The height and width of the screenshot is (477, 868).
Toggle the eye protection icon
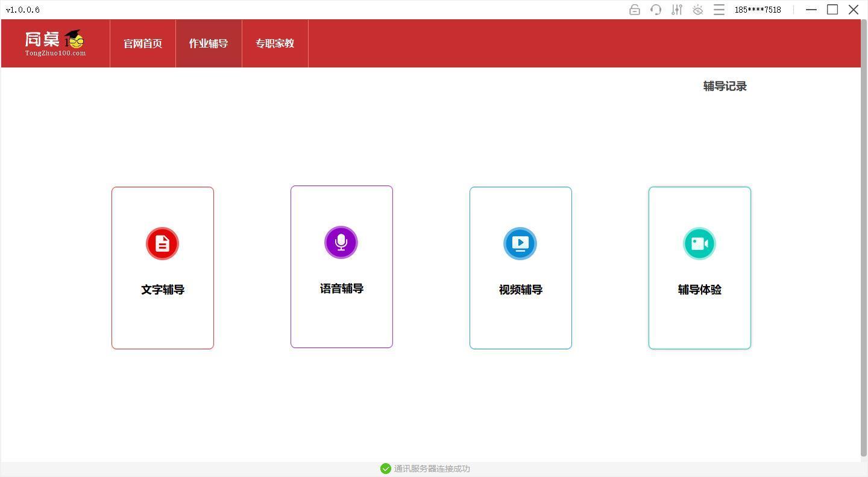click(x=698, y=10)
